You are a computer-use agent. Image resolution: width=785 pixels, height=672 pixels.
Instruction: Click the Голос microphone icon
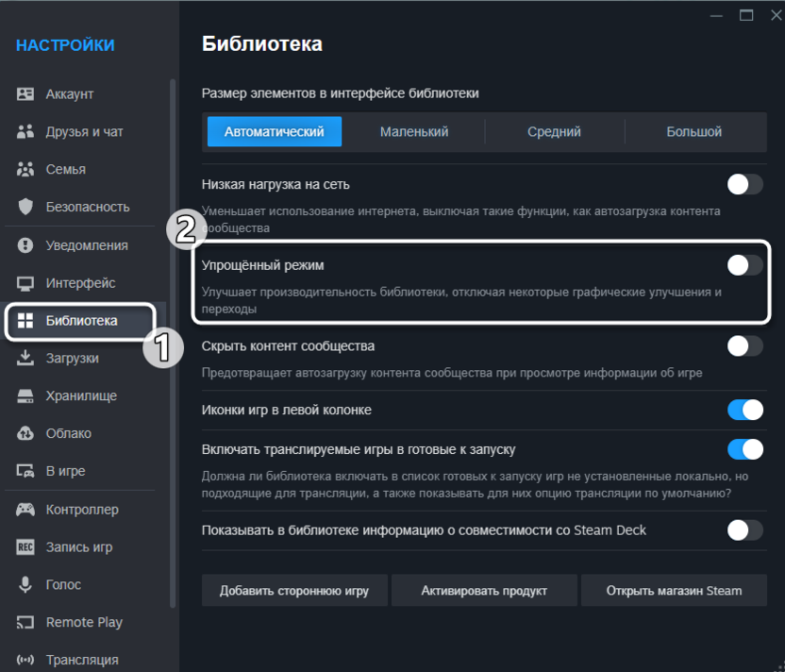[x=25, y=585]
